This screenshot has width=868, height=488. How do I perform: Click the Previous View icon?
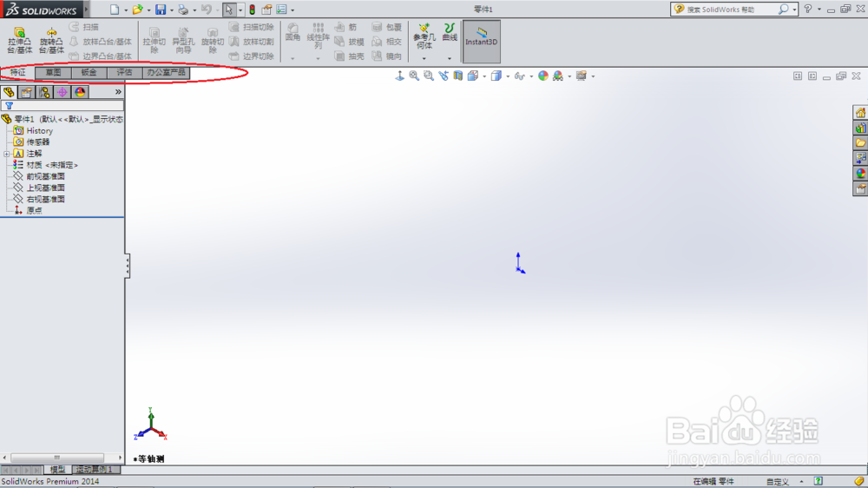pyautogui.click(x=444, y=76)
